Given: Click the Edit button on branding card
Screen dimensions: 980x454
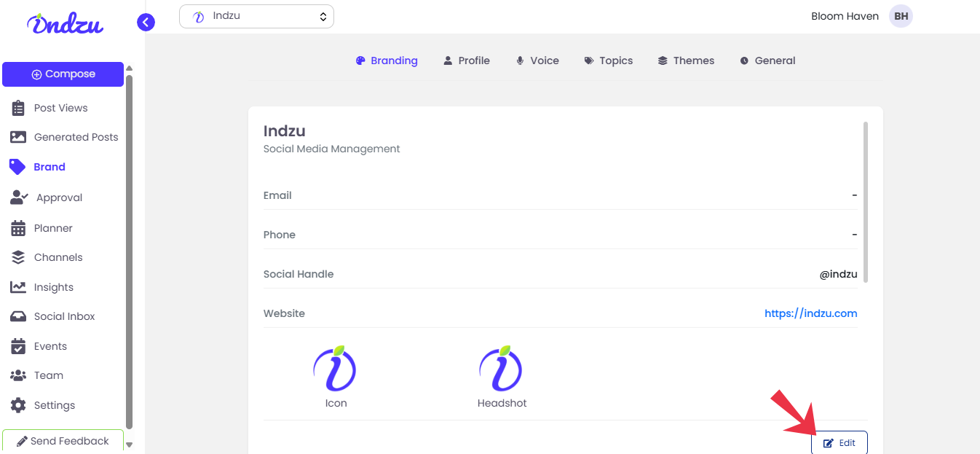Looking at the screenshot, I should [x=839, y=443].
